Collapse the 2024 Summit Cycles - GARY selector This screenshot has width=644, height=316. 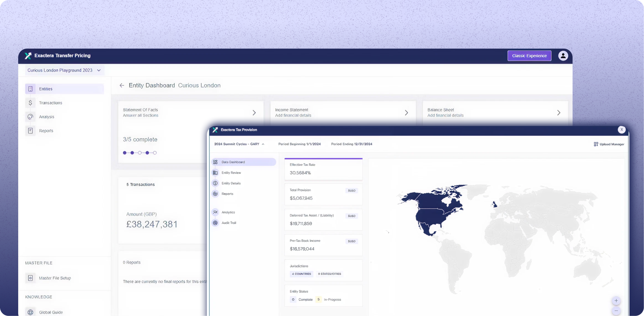pyautogui.click(x=263, y=144)
